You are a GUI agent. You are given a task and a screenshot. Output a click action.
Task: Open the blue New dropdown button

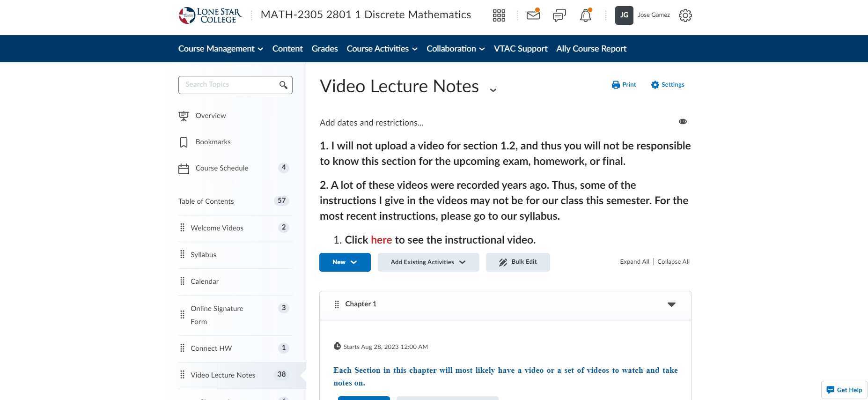coord(345,262)
